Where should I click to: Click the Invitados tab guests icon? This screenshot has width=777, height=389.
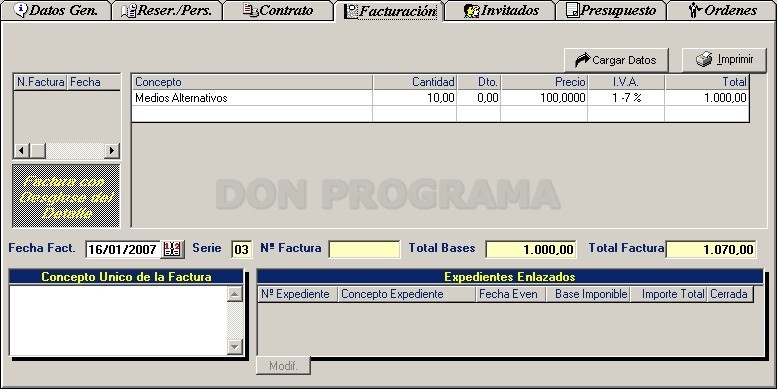(x=472, y=11)
